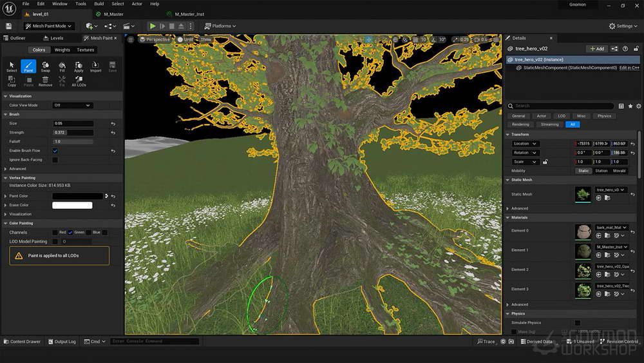Open the Output Log
Image resolution: width=644 pixels, height=363 pixels.
pyautogui.click(x=62, y=341)
